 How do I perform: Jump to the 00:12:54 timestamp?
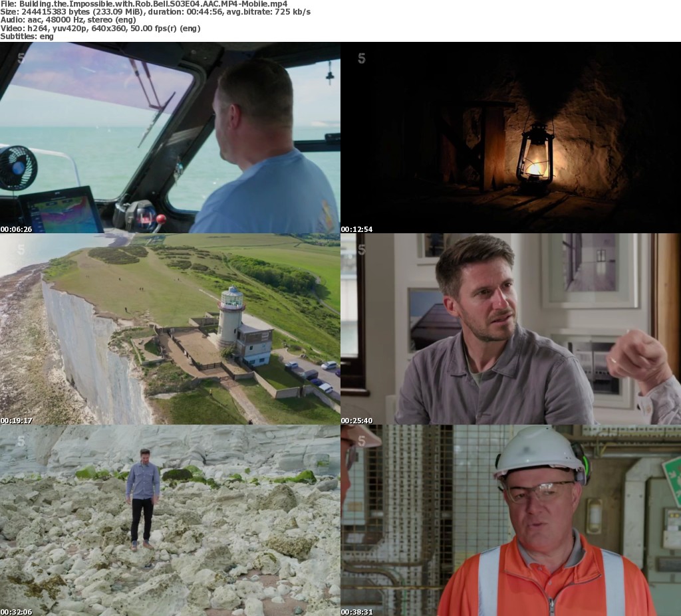click(356, 229)
